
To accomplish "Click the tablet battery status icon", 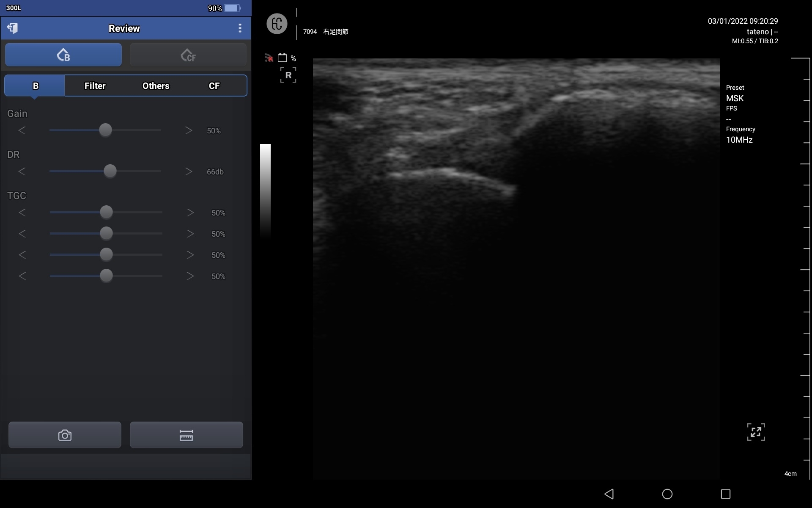I will coord(232,8).
